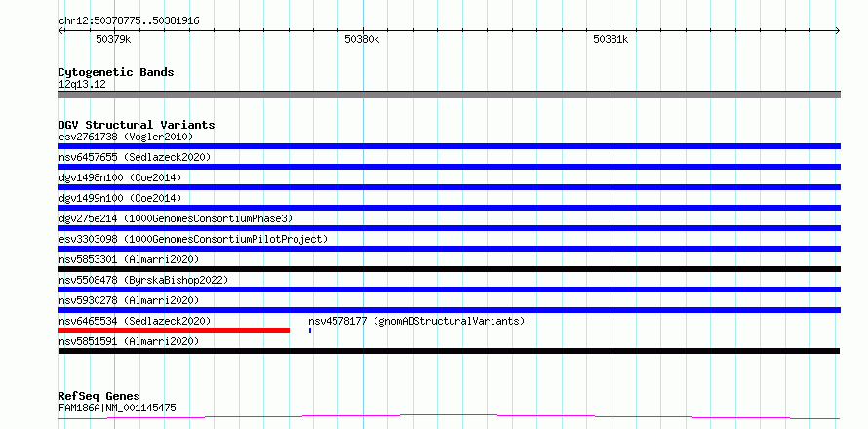Click the chr12:50378775..50381916 coordinate text
Image resolution: width=868 pixels, height=429 pixels.
pyautogui.click(x=129, y=21)
